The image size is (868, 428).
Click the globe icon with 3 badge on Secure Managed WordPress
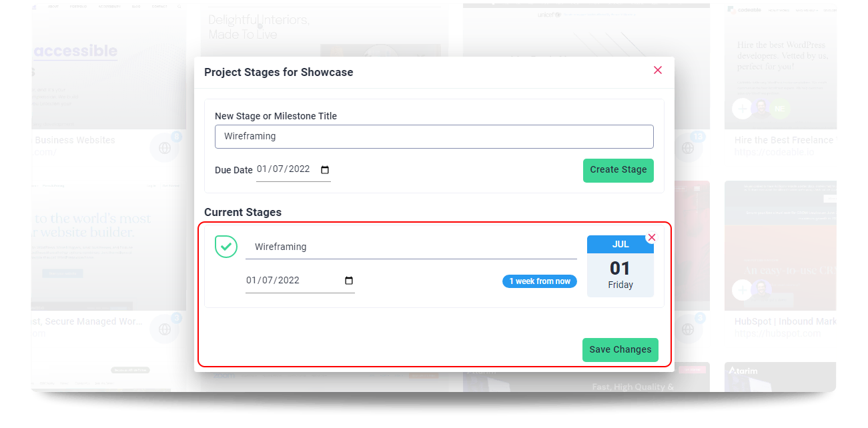pos(165,329)
